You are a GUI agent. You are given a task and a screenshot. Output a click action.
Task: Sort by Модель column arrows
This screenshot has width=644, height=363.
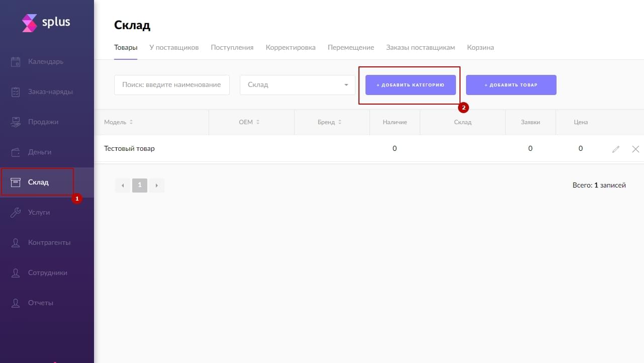pos(131,122)
